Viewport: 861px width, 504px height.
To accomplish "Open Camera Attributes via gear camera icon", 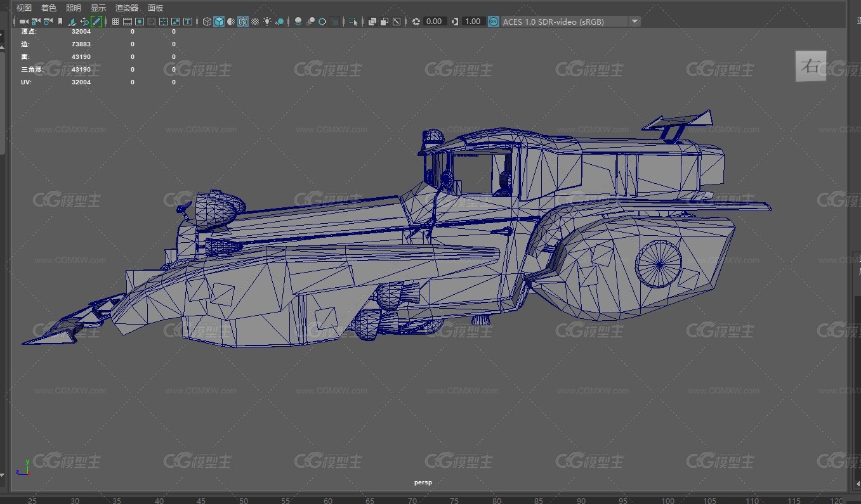I will tap(48, 22).
